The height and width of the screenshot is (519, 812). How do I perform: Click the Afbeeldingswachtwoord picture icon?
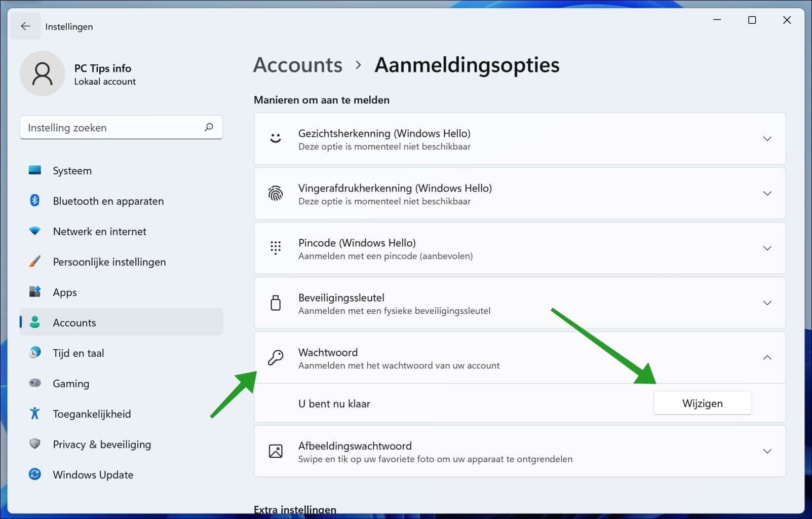[276, 451]
